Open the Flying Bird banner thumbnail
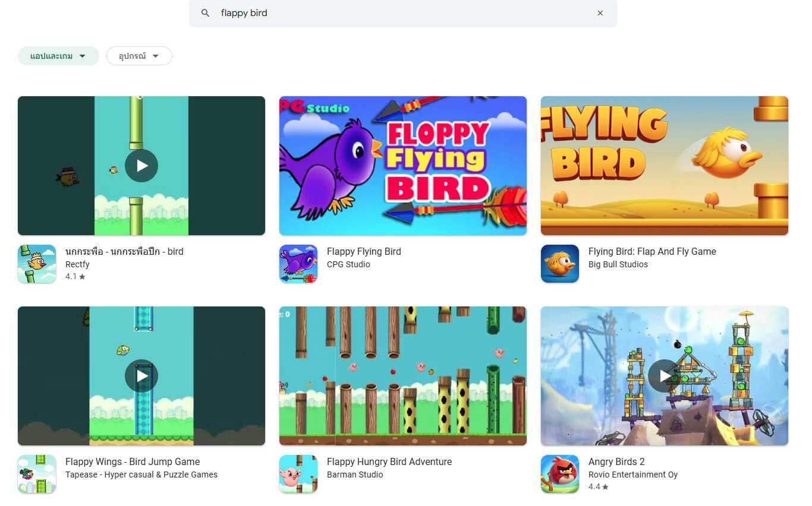The image size is (812, 506). click(664, 166)
